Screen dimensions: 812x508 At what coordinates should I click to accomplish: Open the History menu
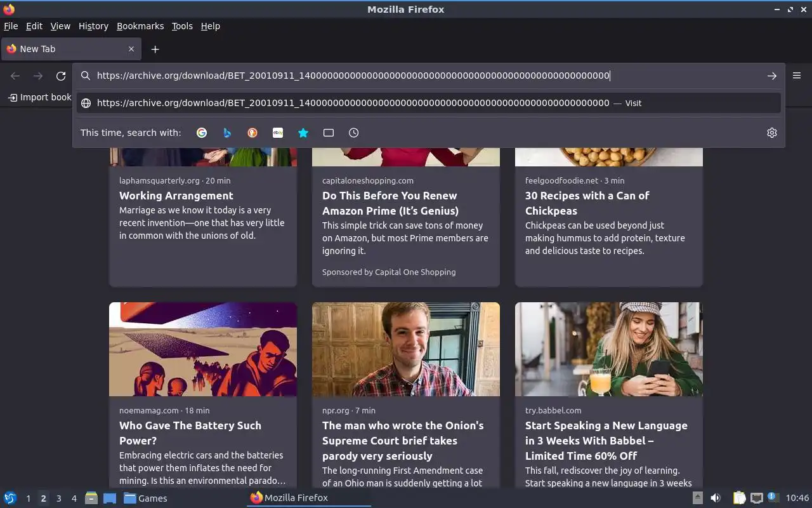pyautogui.click(x=93, y=26)
